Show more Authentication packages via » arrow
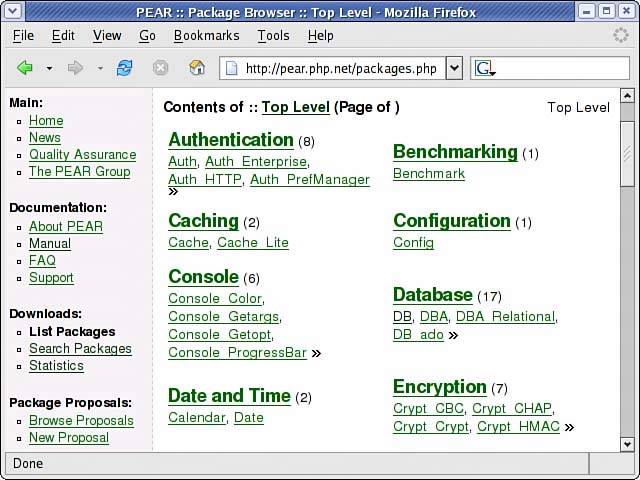 (x=173, y=191)
